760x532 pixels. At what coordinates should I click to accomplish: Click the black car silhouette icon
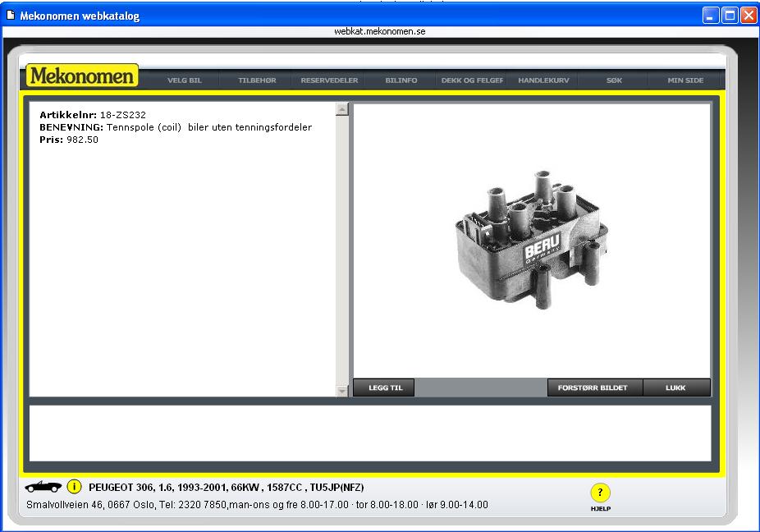point(43,486)
